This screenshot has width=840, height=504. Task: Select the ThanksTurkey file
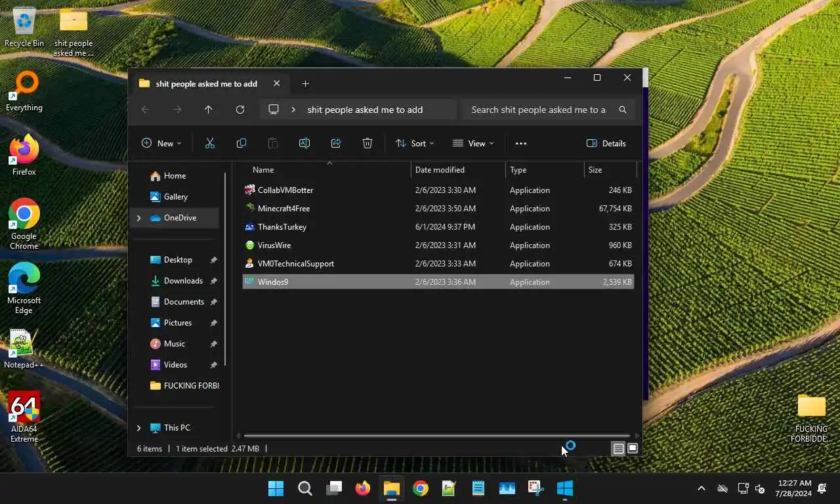[438, 227]
